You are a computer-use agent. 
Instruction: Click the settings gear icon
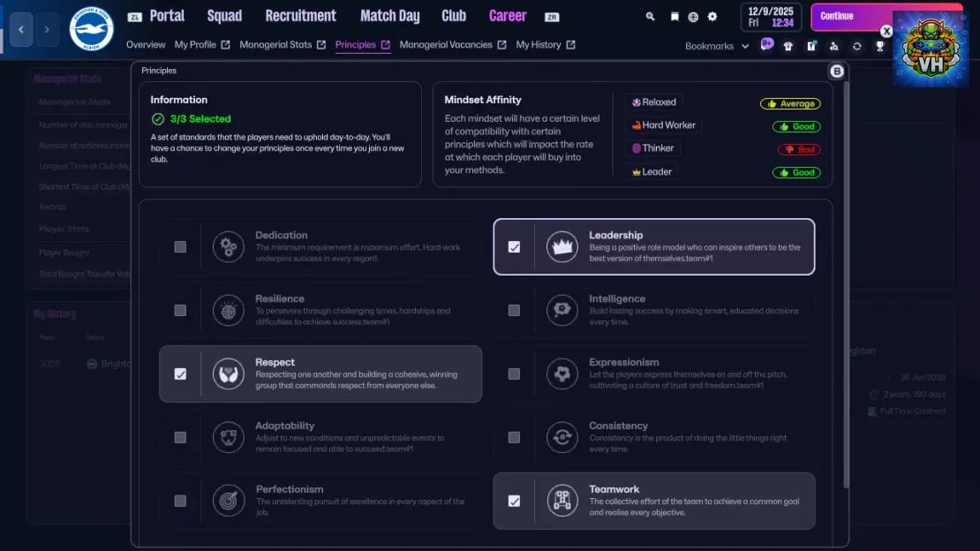(712, 17)
